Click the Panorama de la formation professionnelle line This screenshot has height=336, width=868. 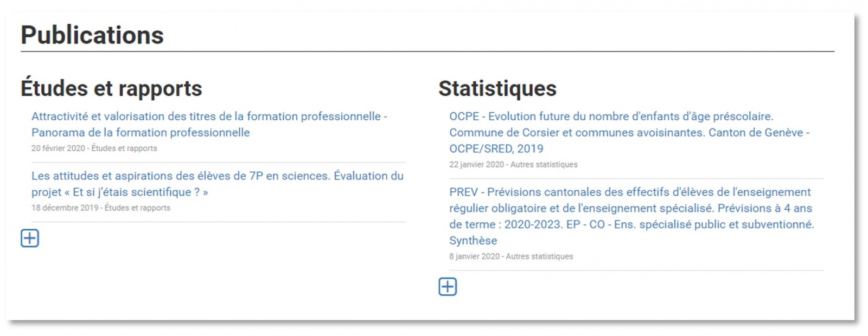tap(141, 133)
